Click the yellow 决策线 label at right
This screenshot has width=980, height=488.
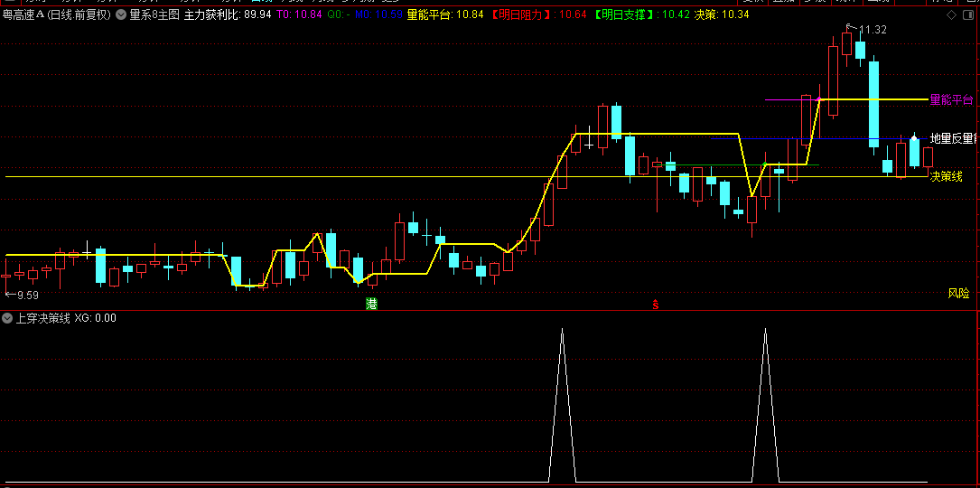(947, 177)
